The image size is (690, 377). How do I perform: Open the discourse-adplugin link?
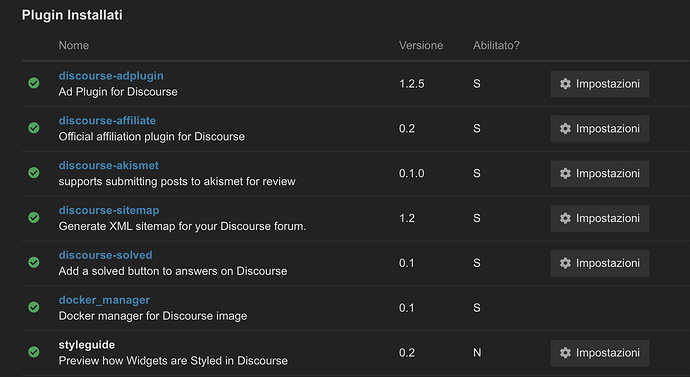click(x=111, y=76)
